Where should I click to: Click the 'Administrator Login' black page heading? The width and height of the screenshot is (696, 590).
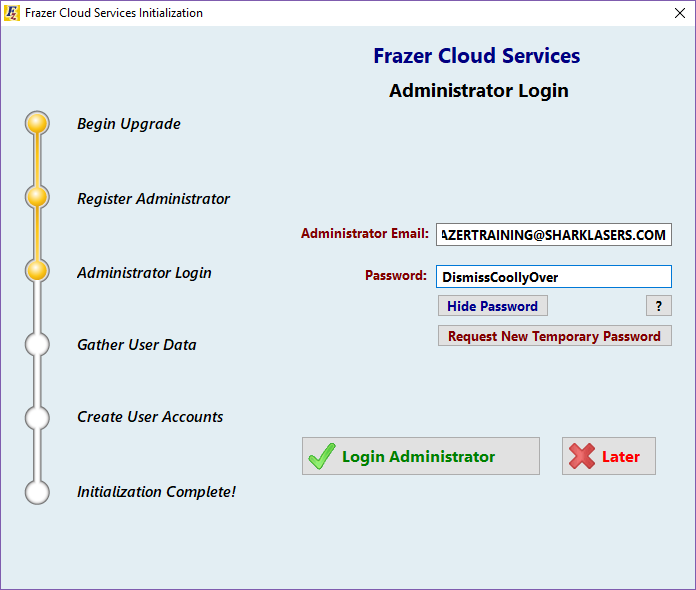(x=478, y=91)
